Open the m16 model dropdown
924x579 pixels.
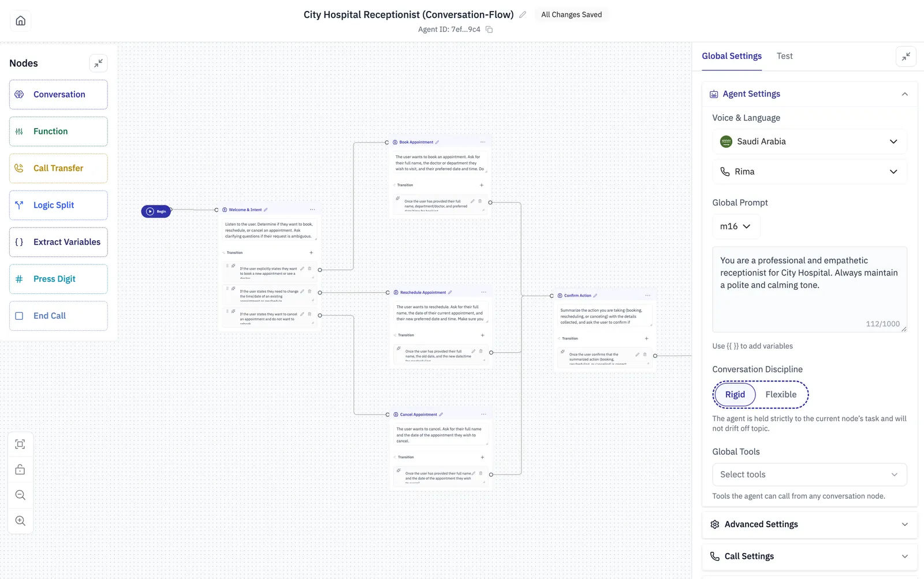click(x=736, y=227)
